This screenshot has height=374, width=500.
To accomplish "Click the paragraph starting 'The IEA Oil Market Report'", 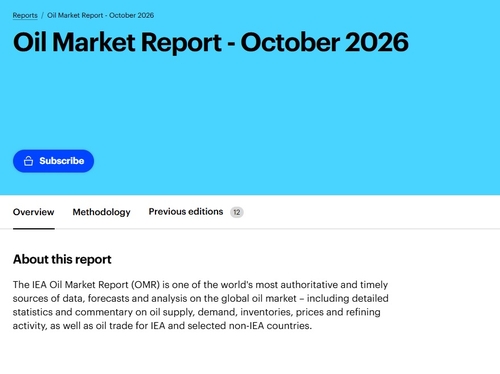I will tap(201, 305).
